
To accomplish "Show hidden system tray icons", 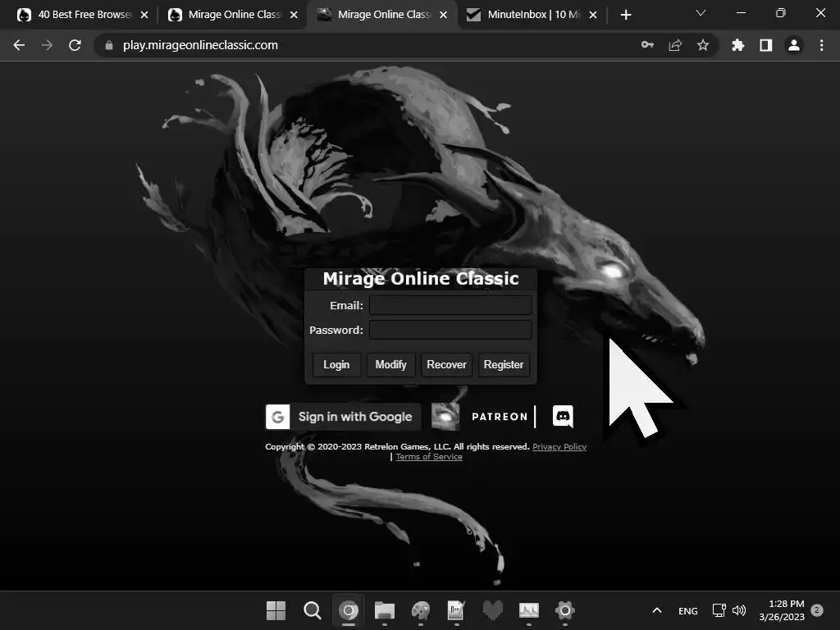I will (x=657, y=610).
